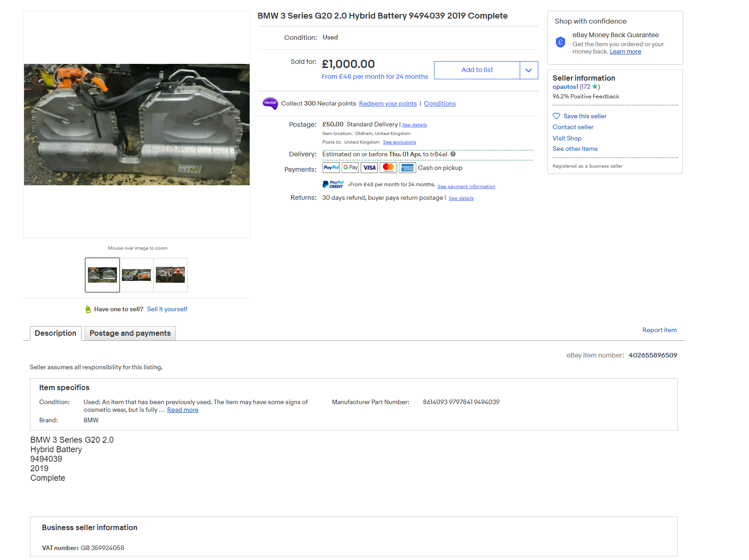Click the Nectar points logo
The width and height of the screenshot is (749, 560).
pyautogui.click(x=270, y=103)
